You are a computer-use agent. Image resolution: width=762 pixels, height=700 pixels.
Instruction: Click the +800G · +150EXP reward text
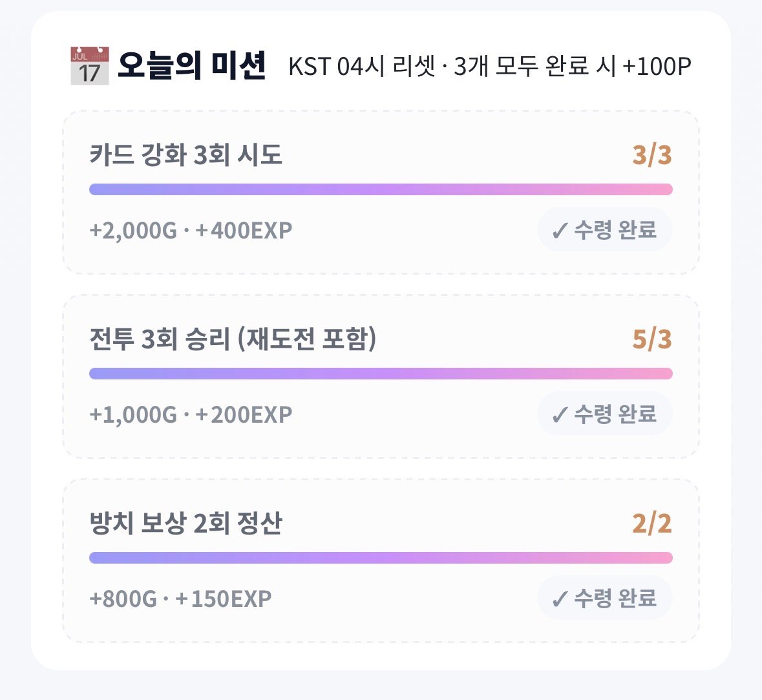tap(180, 599)
